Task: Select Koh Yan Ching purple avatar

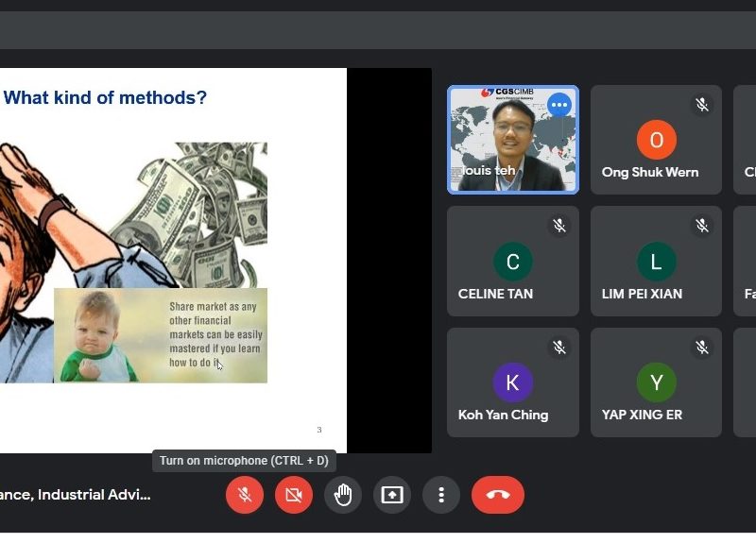Action: 513,382
